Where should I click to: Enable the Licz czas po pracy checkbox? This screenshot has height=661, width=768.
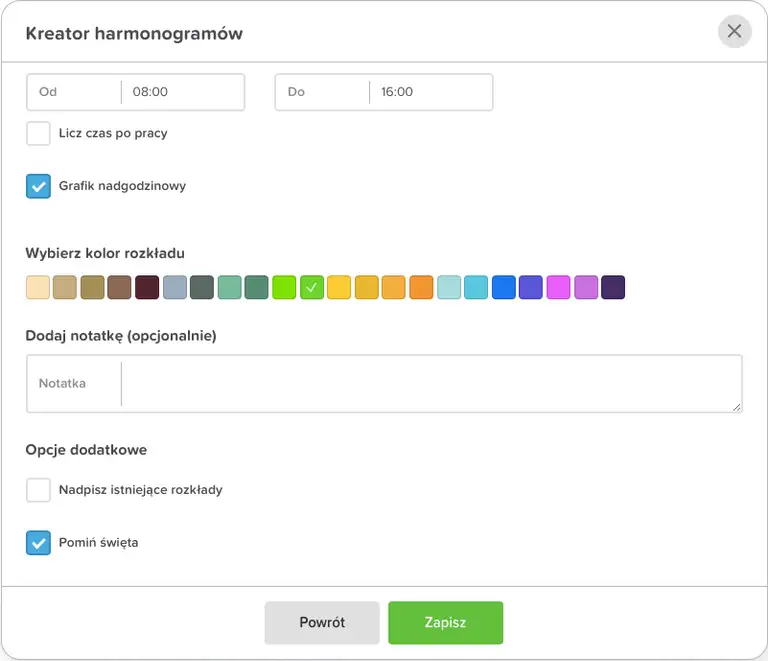click(38, 133)
